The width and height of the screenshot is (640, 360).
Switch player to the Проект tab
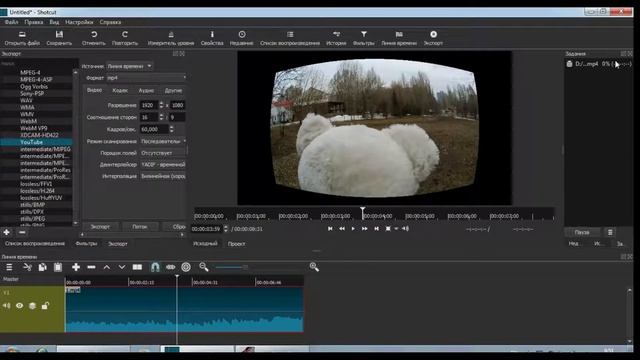point(236,244)
